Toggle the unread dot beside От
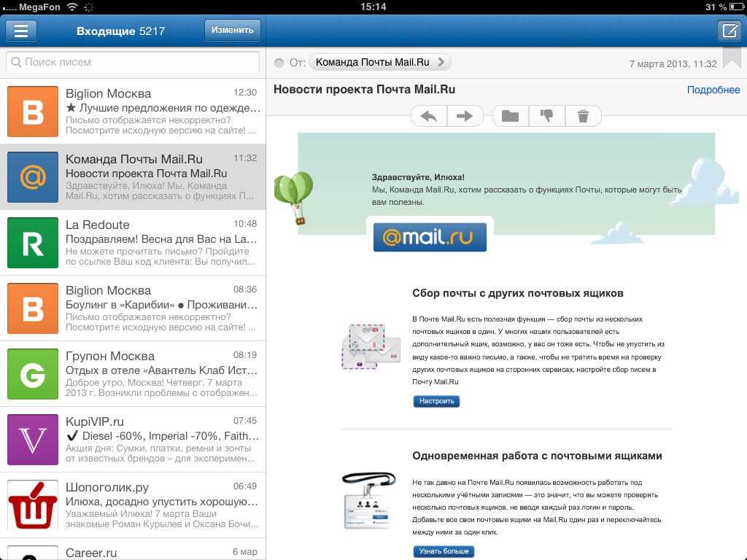This screenshot has width=747, height=560. pos(279,63)
